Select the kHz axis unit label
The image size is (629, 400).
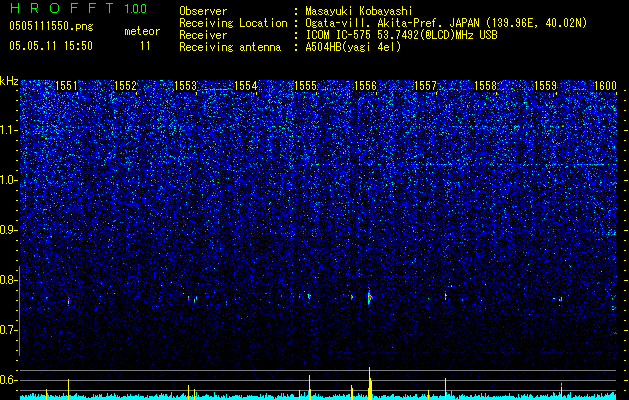[9, 81]
